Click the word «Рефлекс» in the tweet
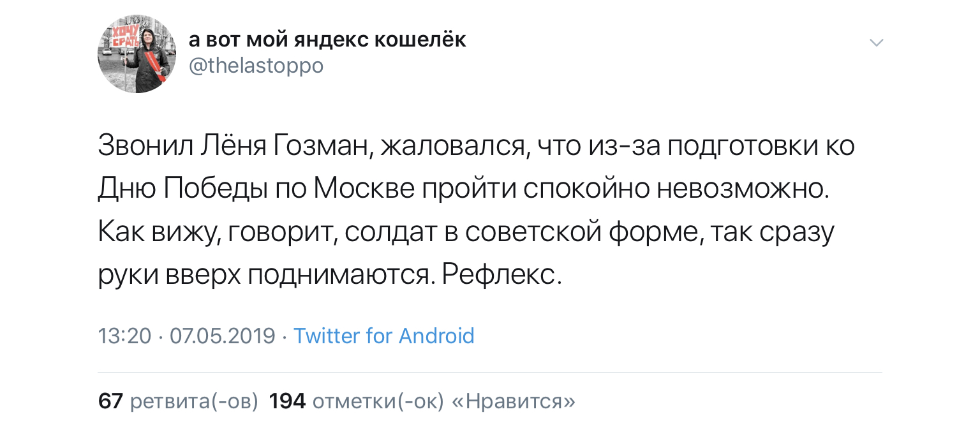Image resolution: width=980 pixels, height=428 pixels. tap(501, 276)
